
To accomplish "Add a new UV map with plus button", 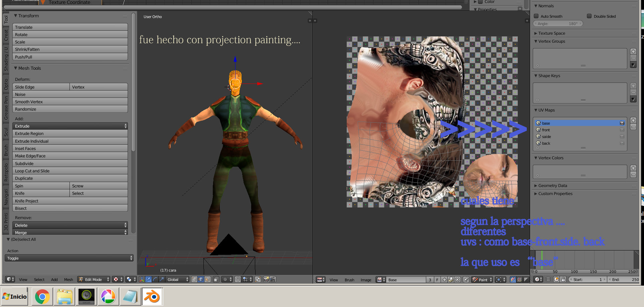I will (x=633, y=120).
